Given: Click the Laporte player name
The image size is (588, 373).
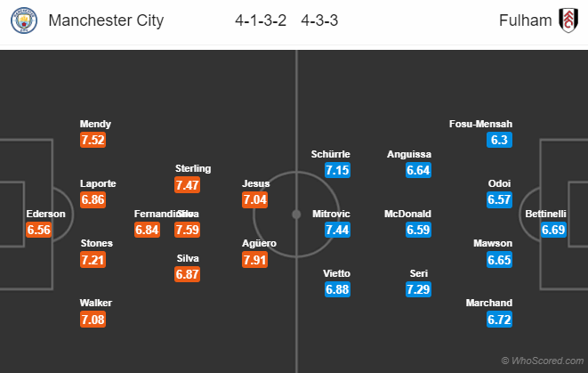Looking at the screenshot, I should [93, 183].
